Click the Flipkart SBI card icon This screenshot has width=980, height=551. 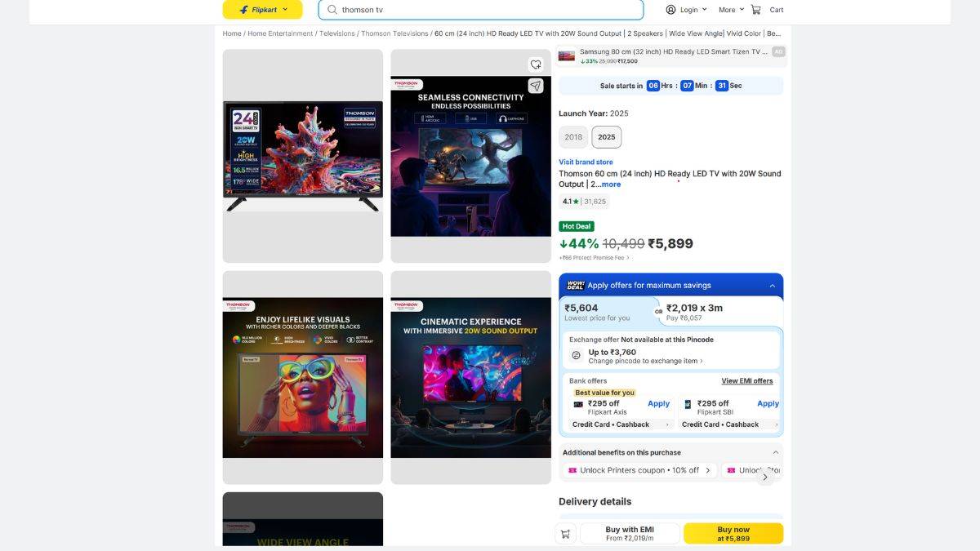(x=688, y=404)
